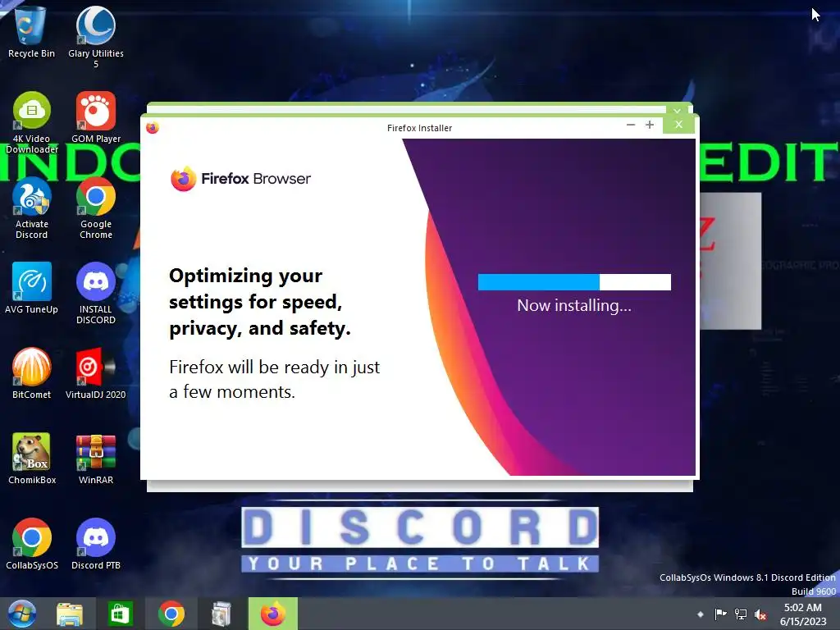
Task: Open 4K Video Downloader shortcut
Action: coord(32,122)
